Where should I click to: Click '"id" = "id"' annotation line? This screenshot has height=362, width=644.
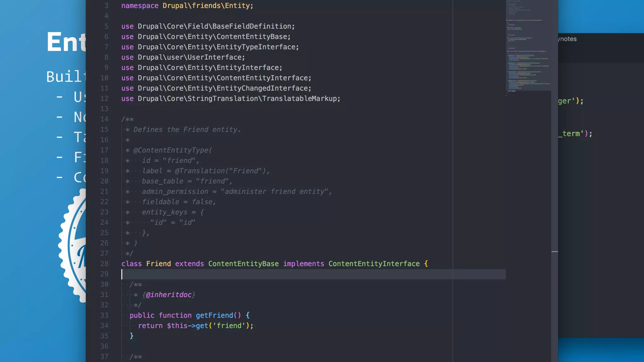(x=173, y=222)
